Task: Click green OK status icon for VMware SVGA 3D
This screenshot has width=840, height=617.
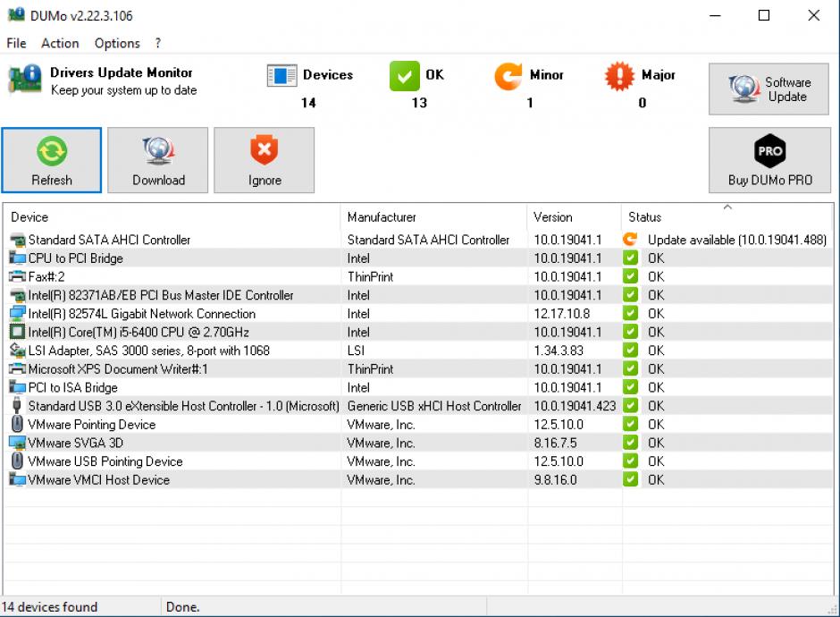Action: coord(631,443)
